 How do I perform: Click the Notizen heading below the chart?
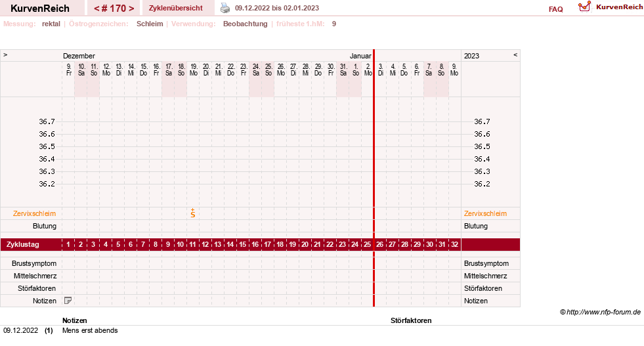pos(75,320)
